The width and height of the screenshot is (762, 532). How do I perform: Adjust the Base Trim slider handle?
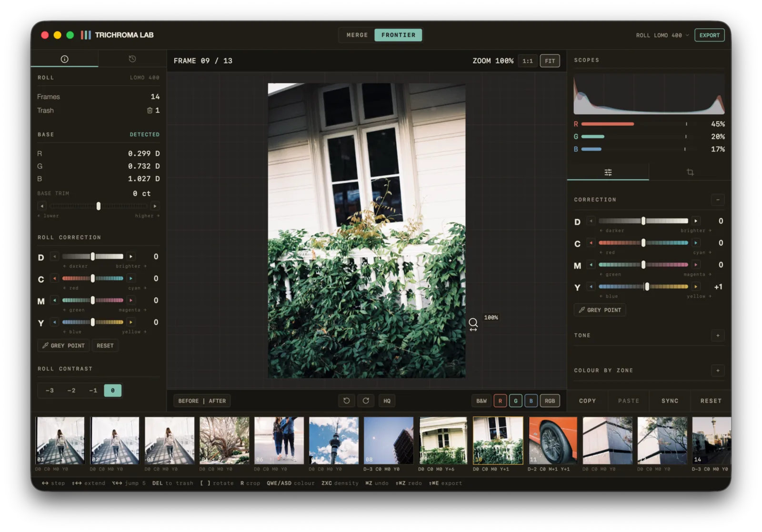coord(99,206)
